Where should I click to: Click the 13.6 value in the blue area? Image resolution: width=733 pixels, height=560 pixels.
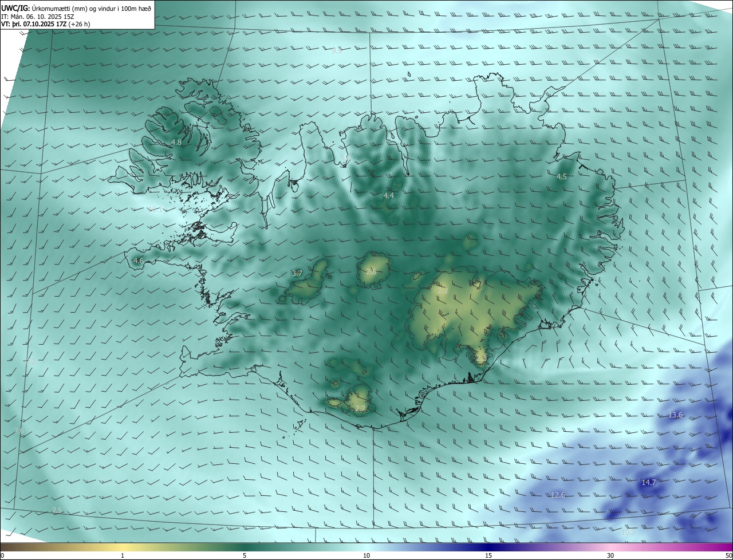tap(675, 415)
